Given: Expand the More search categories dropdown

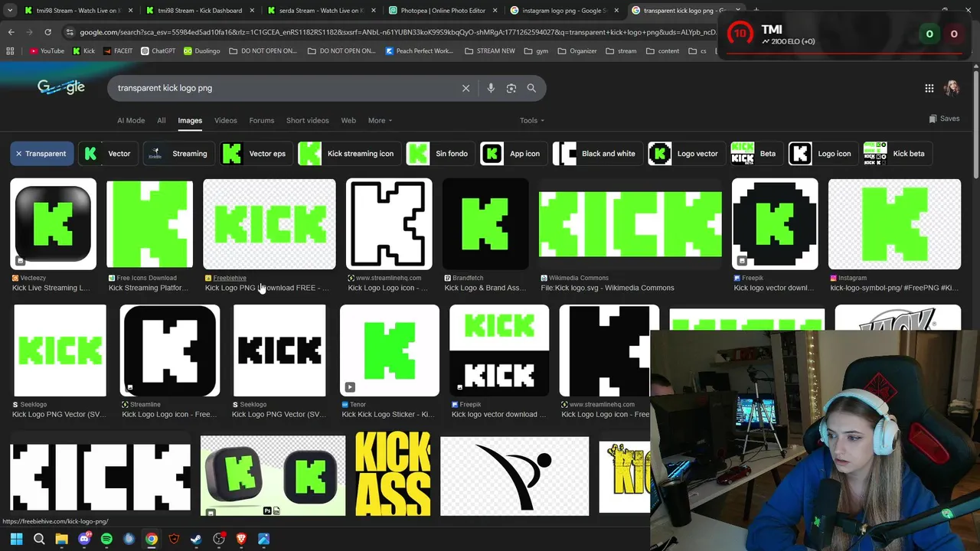Looking at the screenshot, I should 380,120.
